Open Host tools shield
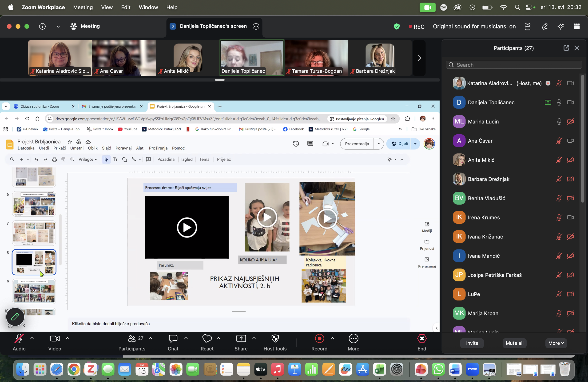 275,343
